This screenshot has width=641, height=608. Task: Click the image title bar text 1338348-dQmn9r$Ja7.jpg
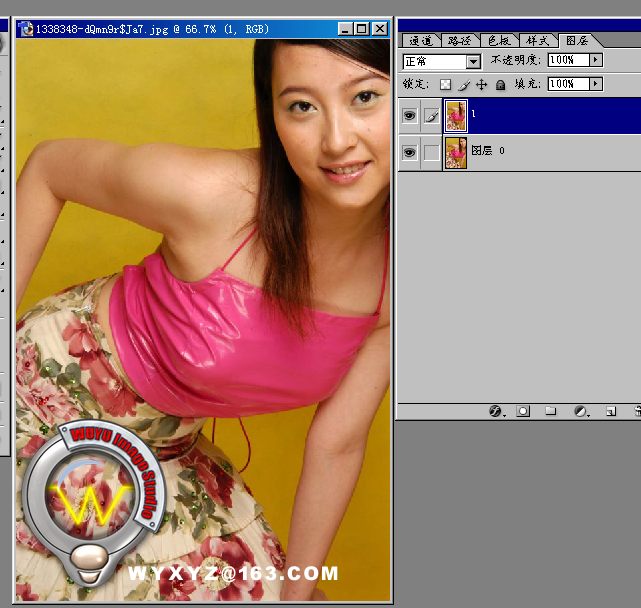101,29
